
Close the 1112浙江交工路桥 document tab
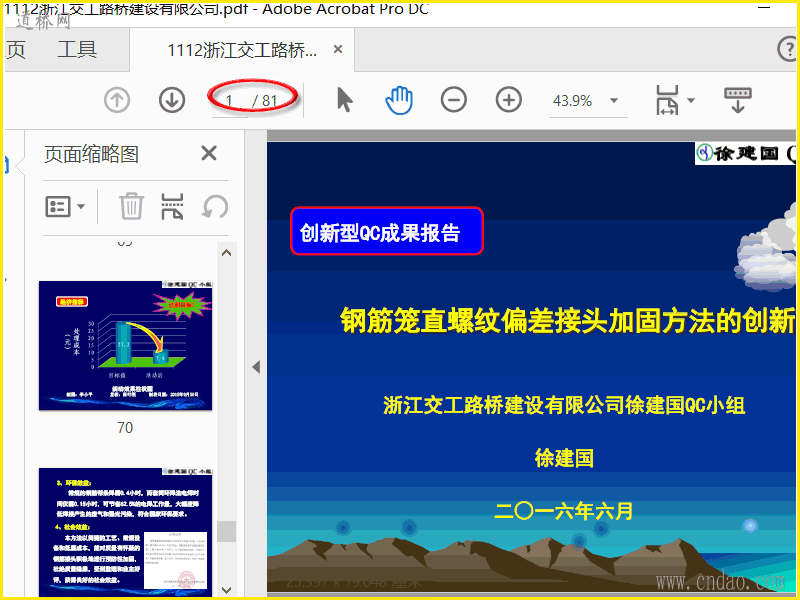tap(338, 49)
